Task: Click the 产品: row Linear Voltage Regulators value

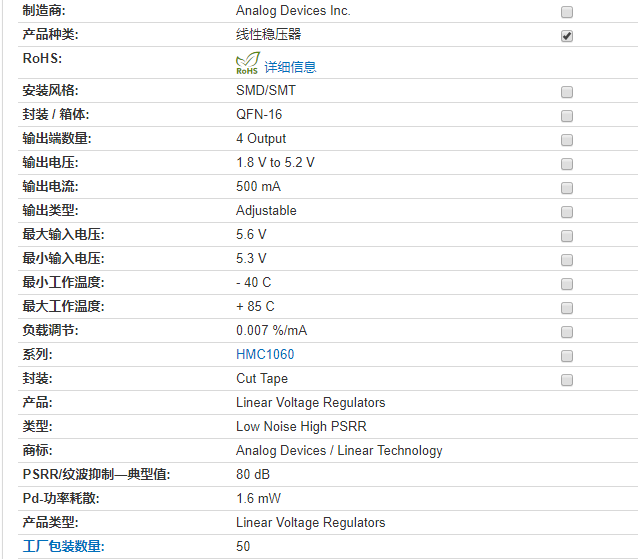Action: (x=311, y=403)
